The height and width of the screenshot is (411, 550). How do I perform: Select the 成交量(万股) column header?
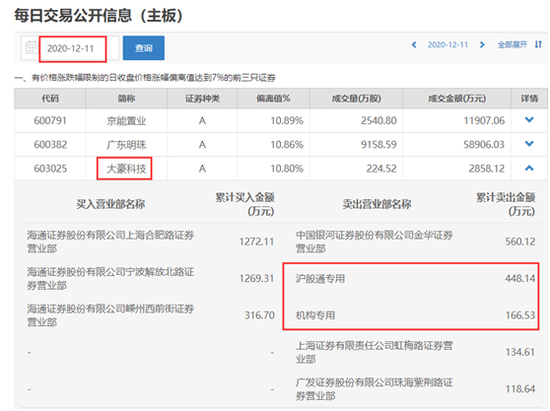pos(356,99)
